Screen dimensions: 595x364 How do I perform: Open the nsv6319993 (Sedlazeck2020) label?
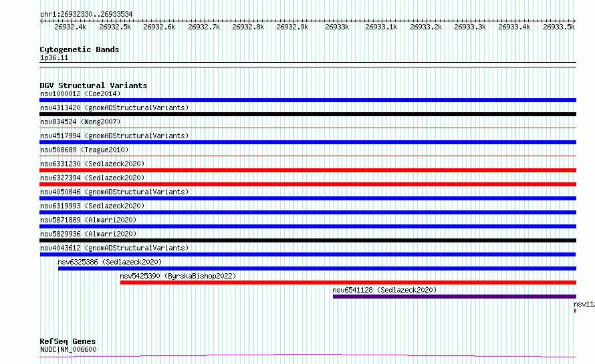click(x=92, y=206)
